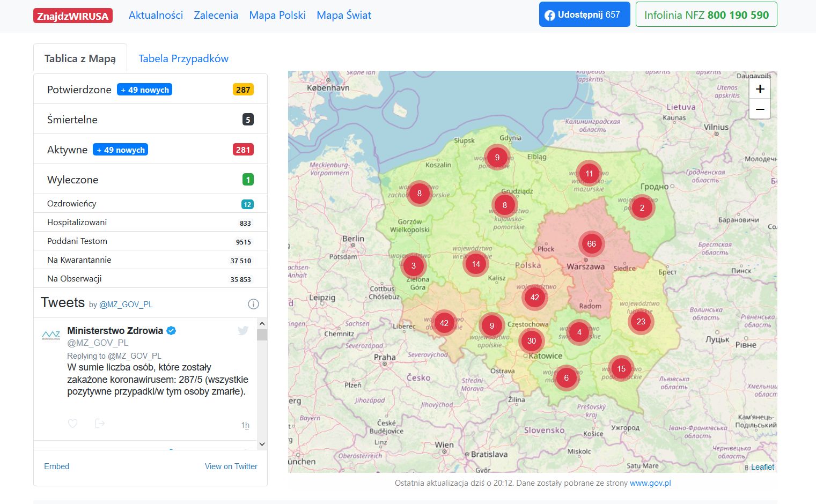
Task: Zoom out the map with the minus button
Action: (x=760, y=109)
